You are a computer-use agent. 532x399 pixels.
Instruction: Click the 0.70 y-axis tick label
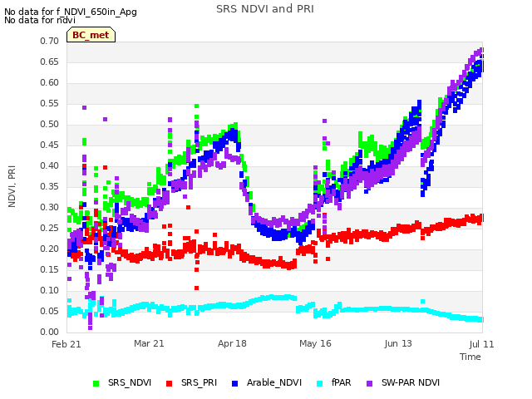pos(50,41)
